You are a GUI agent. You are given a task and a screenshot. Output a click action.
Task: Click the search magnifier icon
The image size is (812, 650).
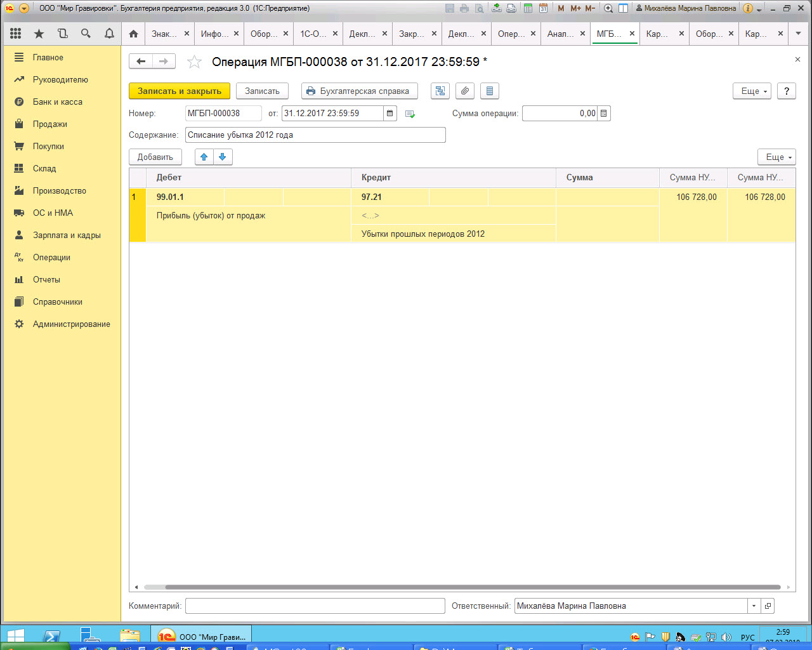pyautogui.click(x=86, y=34)
